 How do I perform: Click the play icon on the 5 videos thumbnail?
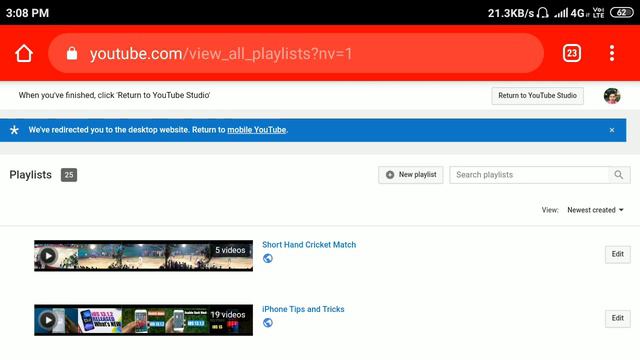[x=48, y=256]
